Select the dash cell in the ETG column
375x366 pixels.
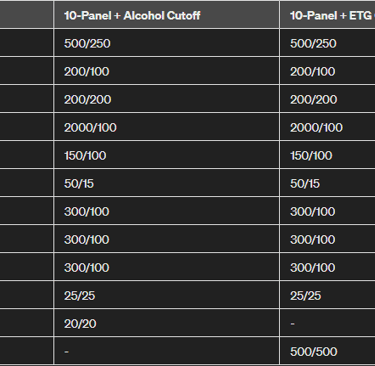tap(328, 323)
